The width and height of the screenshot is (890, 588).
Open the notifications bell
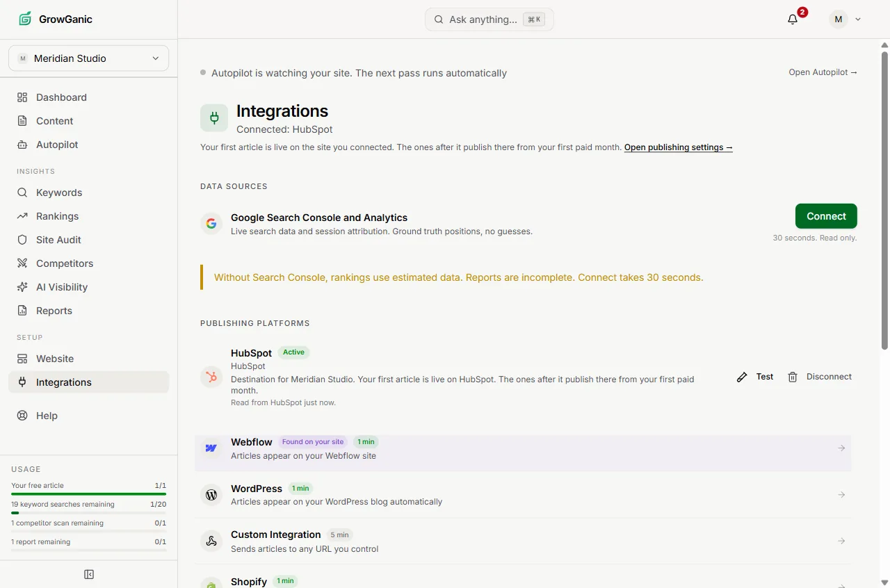[793, 19]
